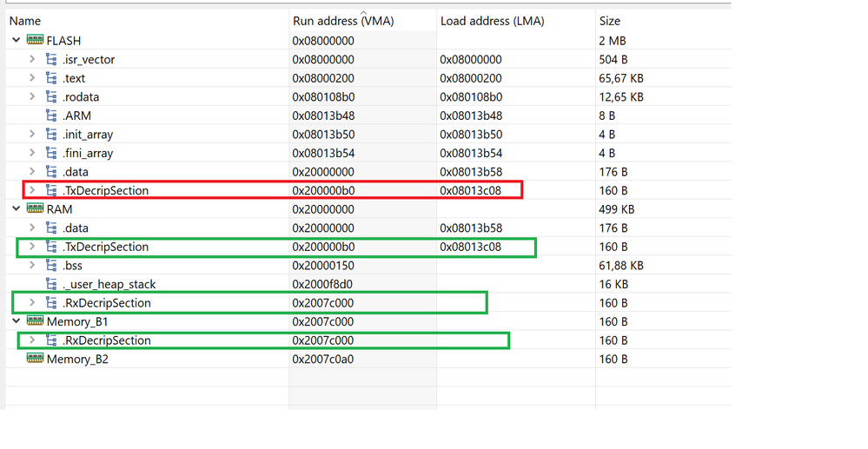868x449 pixels.
Task: Sort by the Size column header
Action: tap(609, 21)
